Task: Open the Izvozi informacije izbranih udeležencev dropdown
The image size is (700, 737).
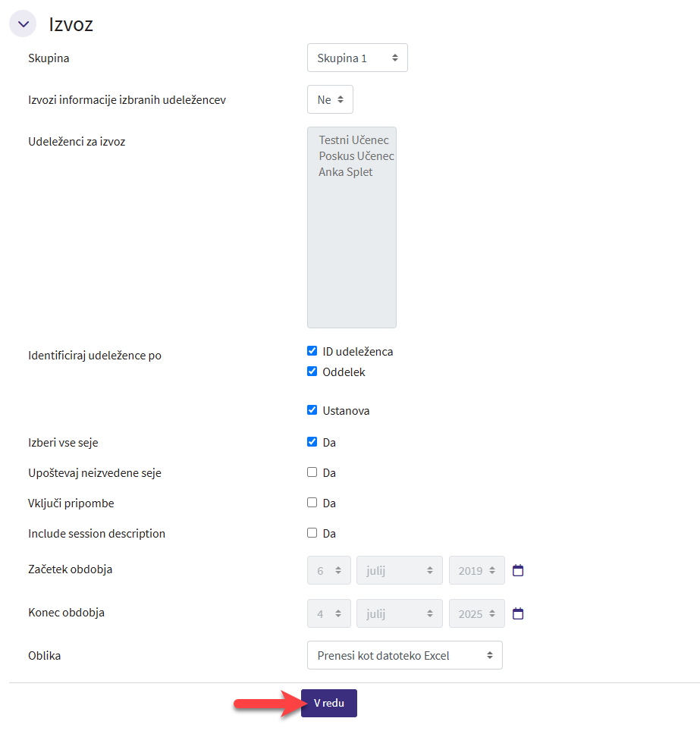Action: pyautogui.click(x=330, y=99)
